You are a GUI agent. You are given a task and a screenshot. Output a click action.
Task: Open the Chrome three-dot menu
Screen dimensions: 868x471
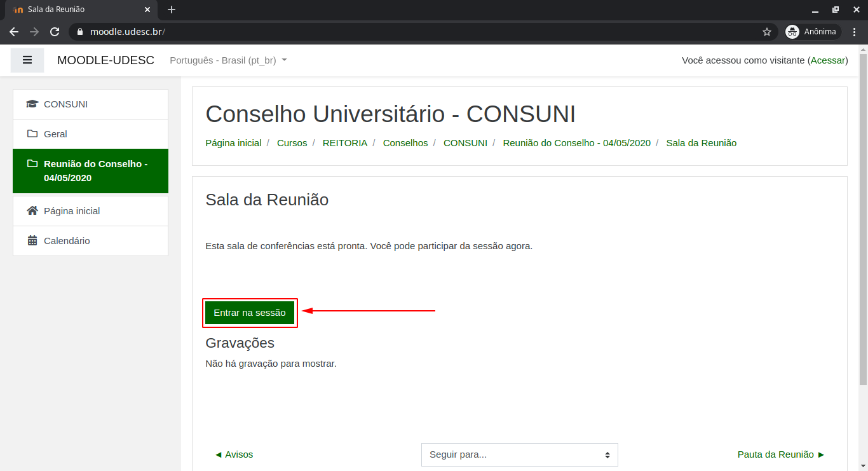click(855, 32)
